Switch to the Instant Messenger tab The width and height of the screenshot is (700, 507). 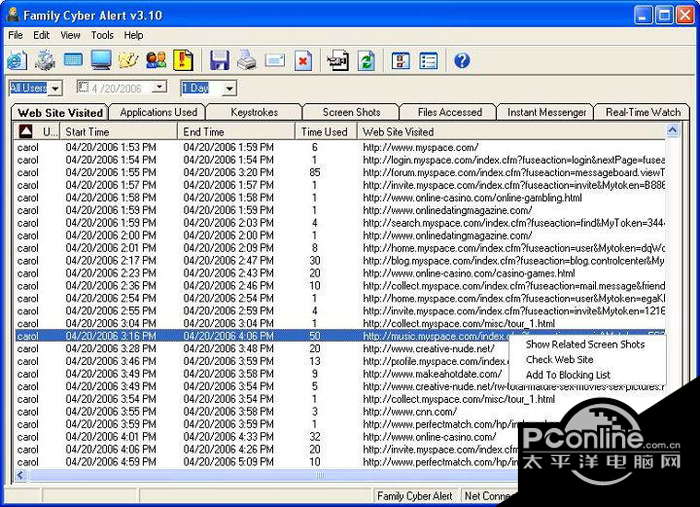click(546, 112)
